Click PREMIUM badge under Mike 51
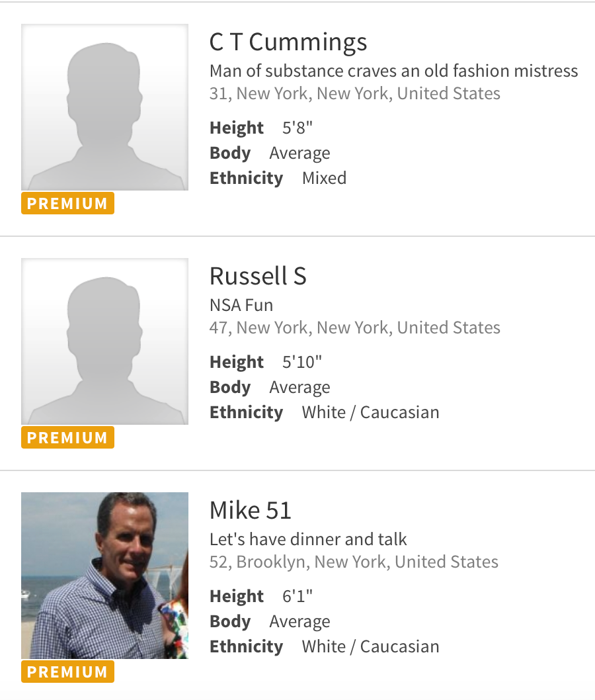The height and width of the screenshot is (700, 595). [67, 672]
